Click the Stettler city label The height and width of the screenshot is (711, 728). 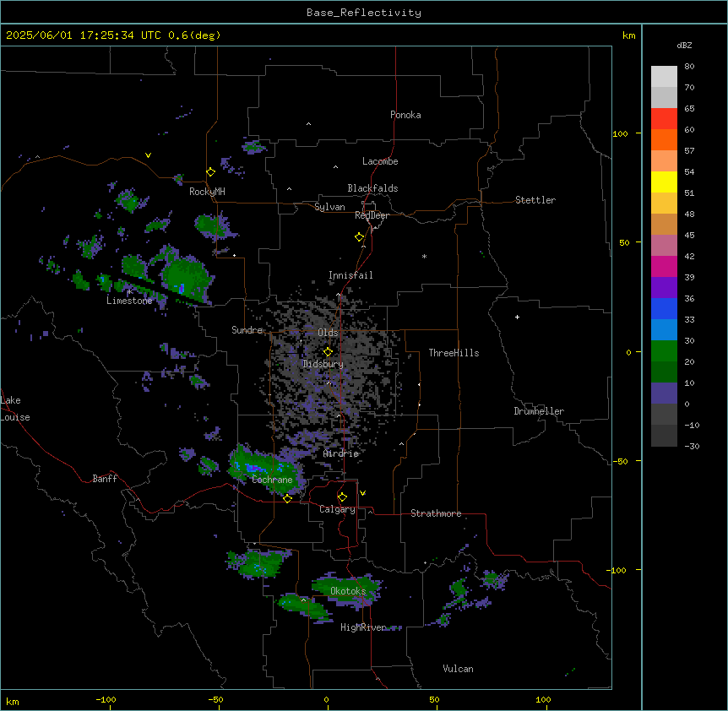535,200
